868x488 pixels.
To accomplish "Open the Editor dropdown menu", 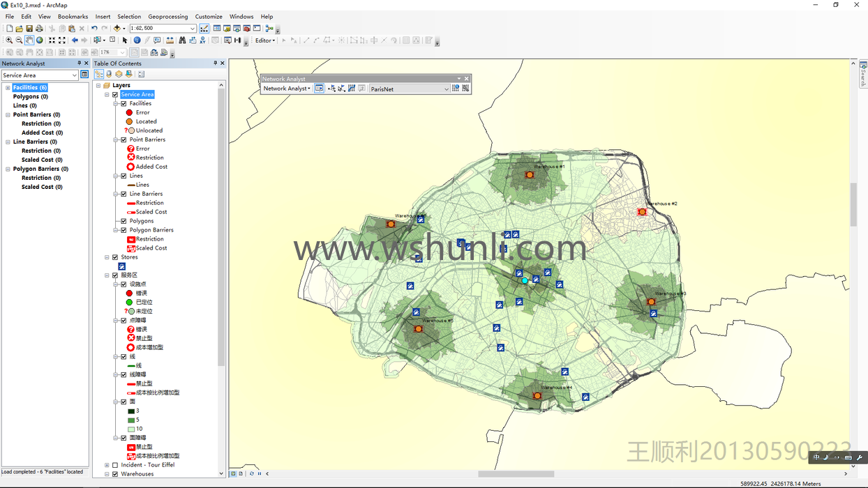I will 265,40.
